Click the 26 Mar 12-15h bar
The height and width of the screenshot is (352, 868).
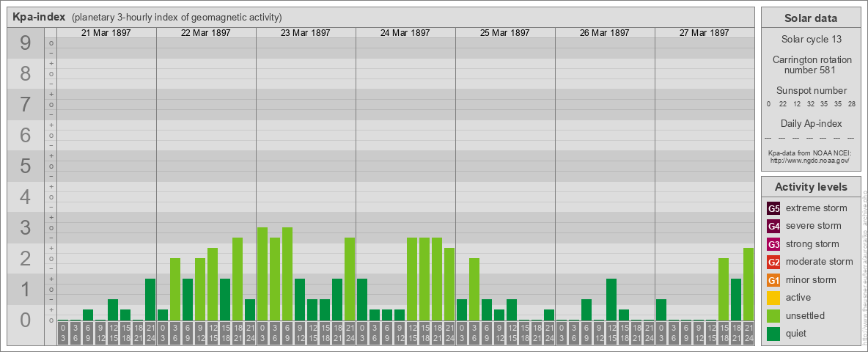[611, 299]
